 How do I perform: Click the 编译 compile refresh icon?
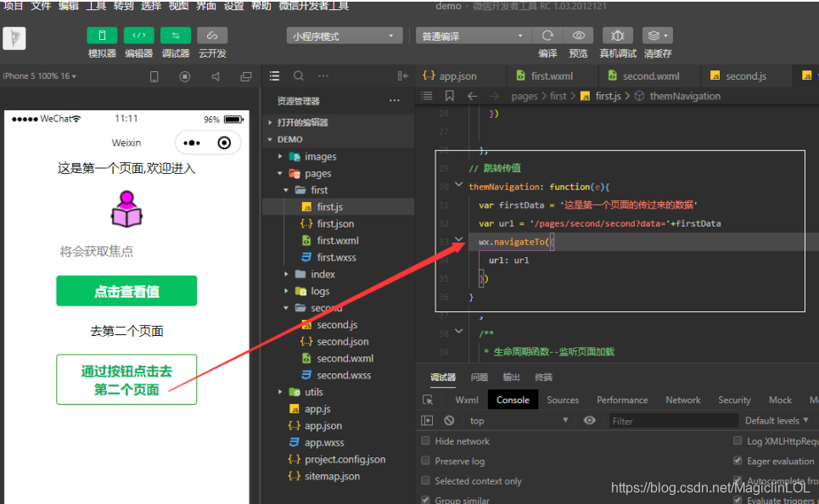point(547,36)
